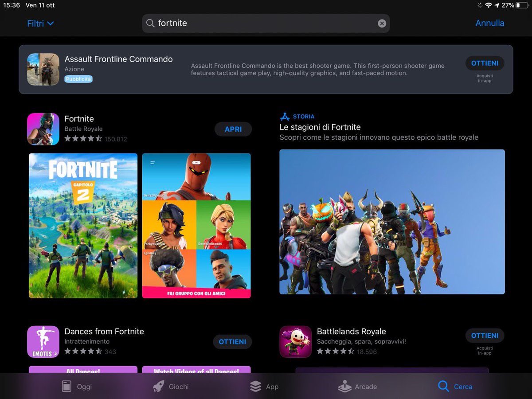Viewport: 532px width, 399px height.
Task: Select the Battlelands Royale app icon
Action: (x=296, y=342)
